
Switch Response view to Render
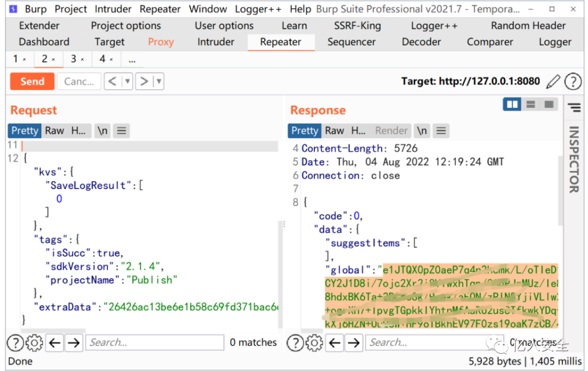coord(391,131)
